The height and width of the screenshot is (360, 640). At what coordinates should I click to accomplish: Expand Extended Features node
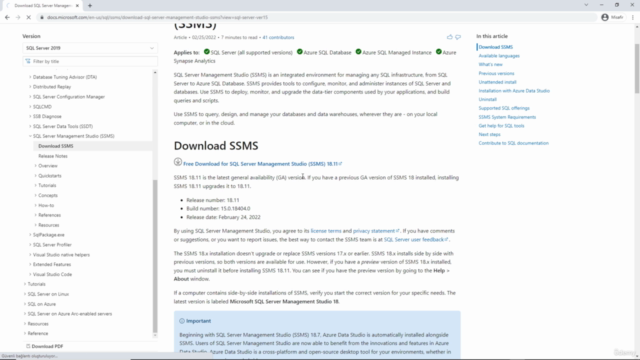pos(30,264)
